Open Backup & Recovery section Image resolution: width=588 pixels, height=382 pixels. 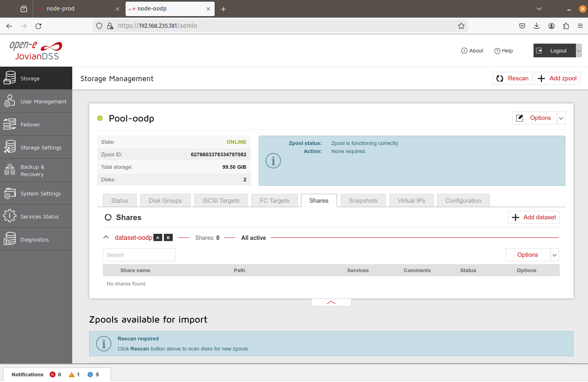[x=36, y=170]
